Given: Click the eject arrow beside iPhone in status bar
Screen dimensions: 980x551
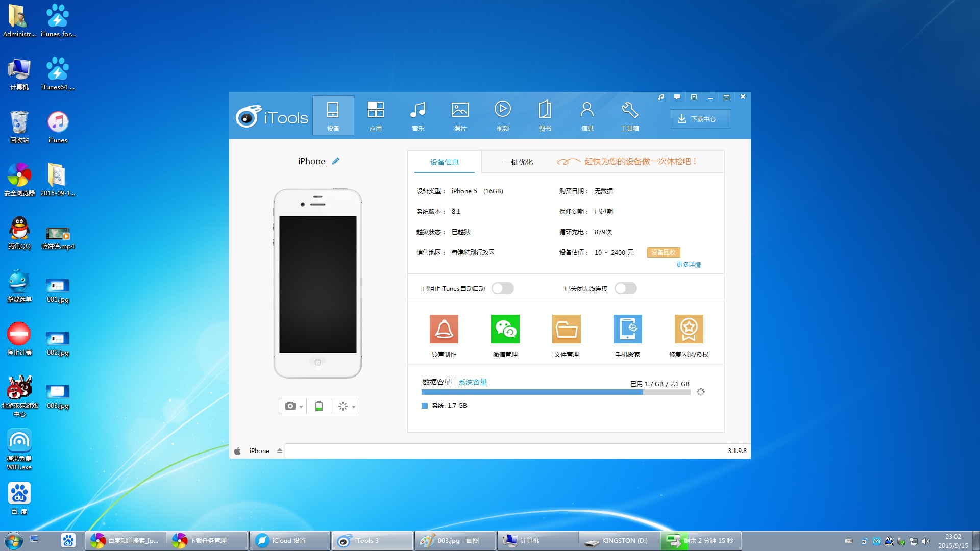Looking at the screenshot, I should (280, 451).
